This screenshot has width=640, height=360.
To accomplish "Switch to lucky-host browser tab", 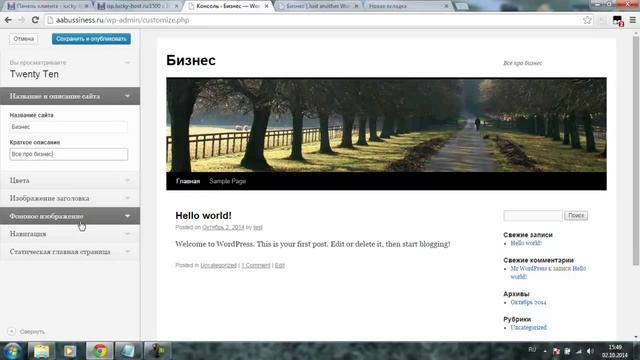I will pyautogui.click(x=138, y=6).
